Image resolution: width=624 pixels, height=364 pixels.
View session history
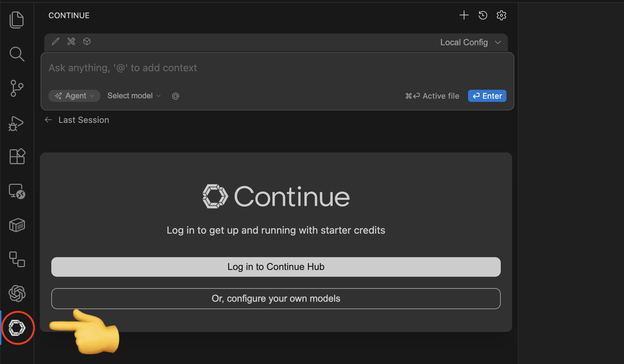click(x=483, y=15)
